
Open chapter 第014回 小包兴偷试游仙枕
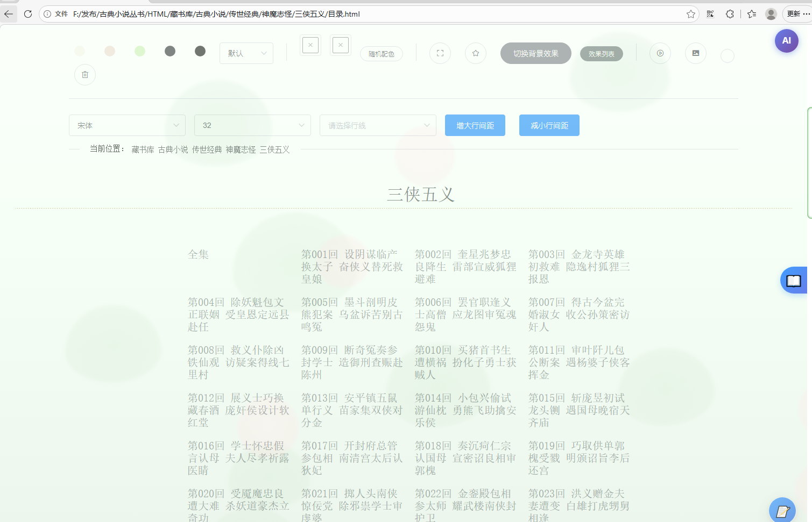coord(465,410)
